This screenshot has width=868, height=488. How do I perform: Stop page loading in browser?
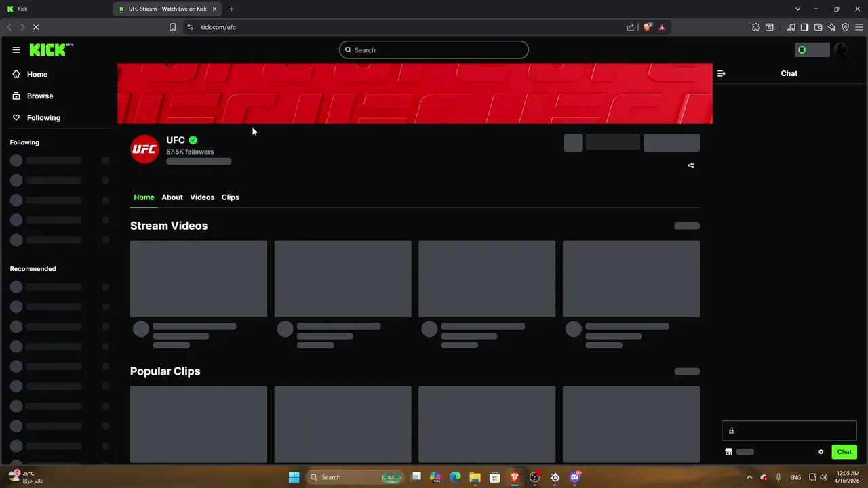36,27
